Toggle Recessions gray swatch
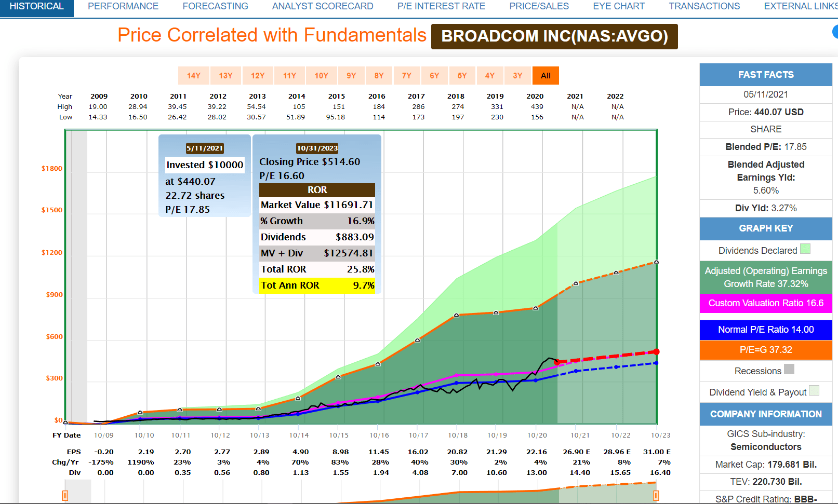838x504 pixels. (x=789, y=369)
